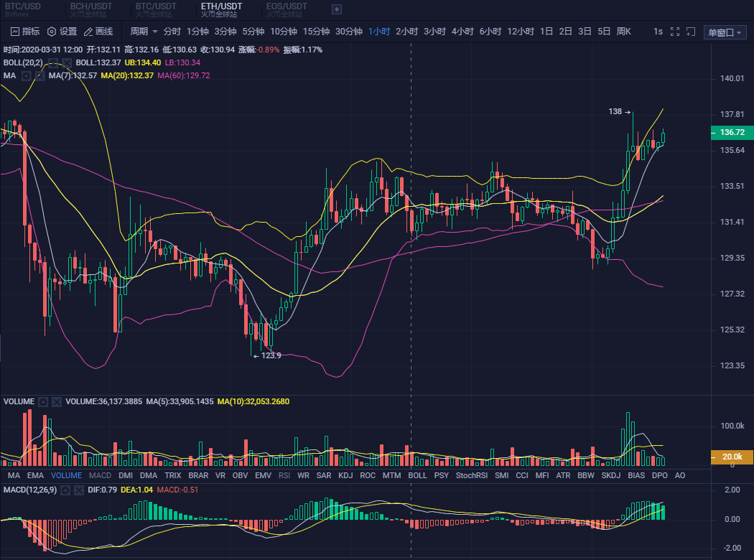The image size is (754, 560).
Task: Select the 4小时 timeframe
Action: click(x=462, y=32)
